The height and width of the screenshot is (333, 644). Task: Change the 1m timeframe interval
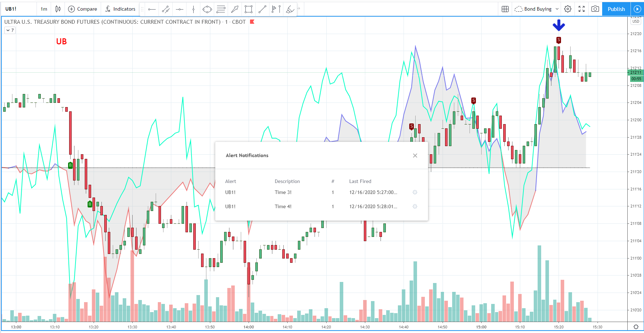44,9
